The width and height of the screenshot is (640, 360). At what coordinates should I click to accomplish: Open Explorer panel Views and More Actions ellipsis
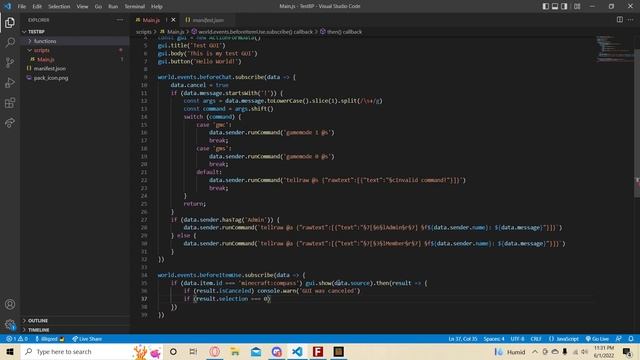click(120, 20)
